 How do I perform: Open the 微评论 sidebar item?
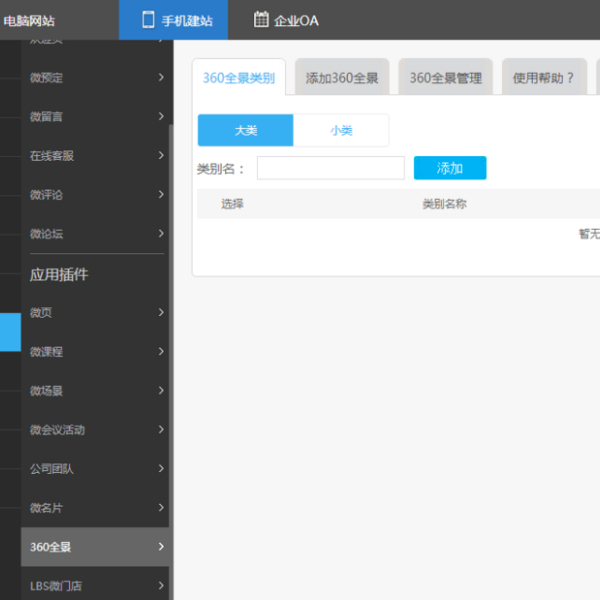point(47,195)
